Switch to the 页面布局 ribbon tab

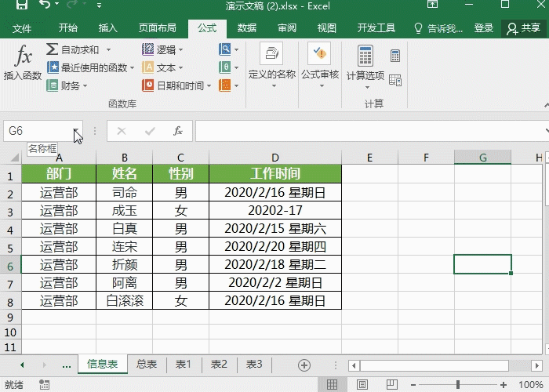click(x=158, y=28)
